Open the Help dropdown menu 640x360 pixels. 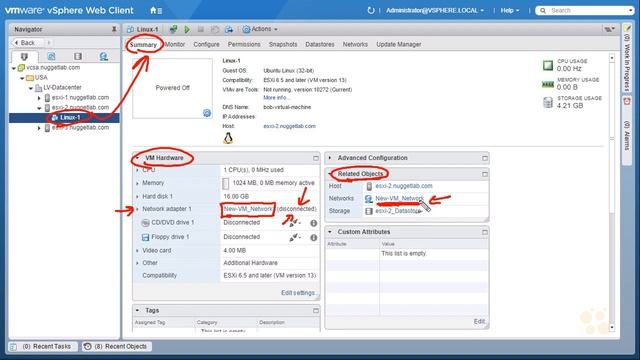click(510, 10)
